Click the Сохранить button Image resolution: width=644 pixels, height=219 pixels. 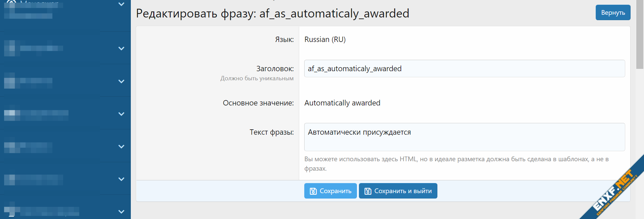330,191
